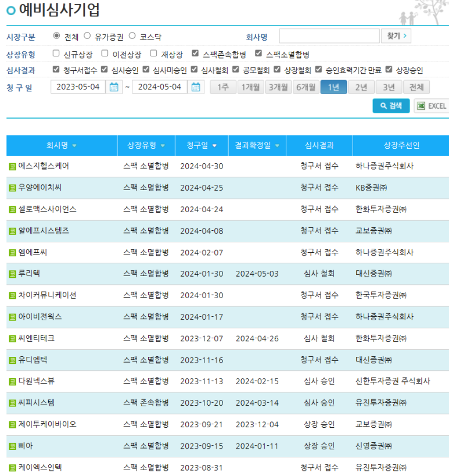Click the KOSDAQ badge icon beside 에스지헬스케어
Screen dimensions: 449x476
12,166
